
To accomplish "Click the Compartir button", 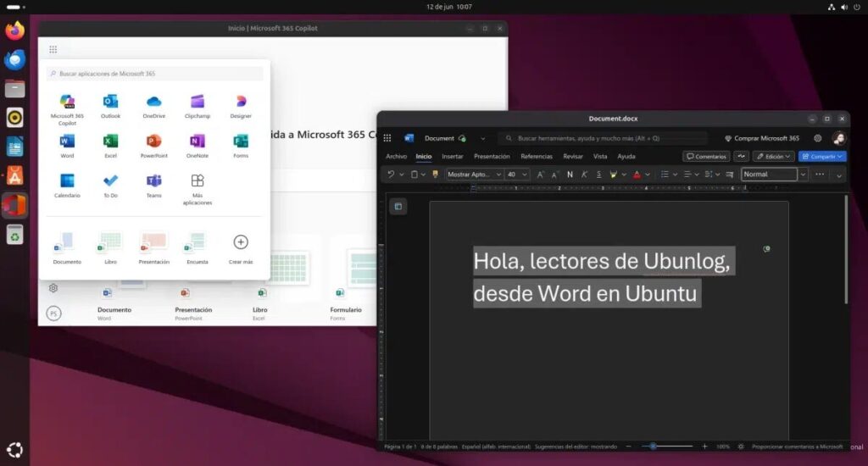I will 822,157.
